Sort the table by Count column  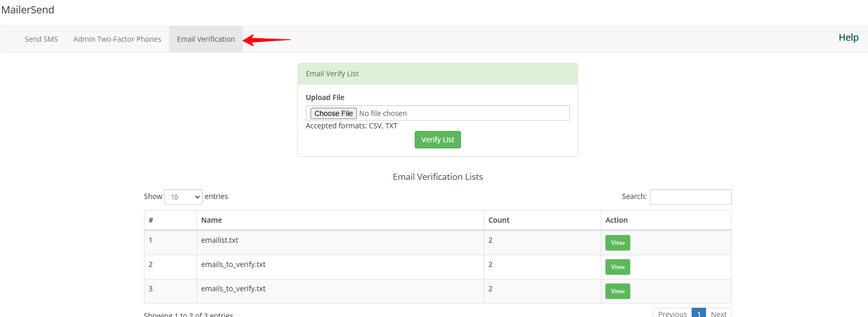point(543,220)
